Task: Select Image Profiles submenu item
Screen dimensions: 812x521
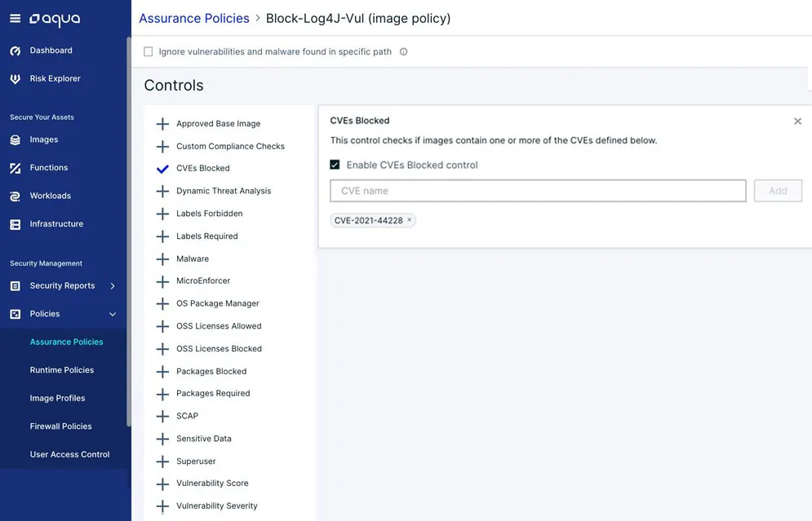Action: (x=57, y=399)
